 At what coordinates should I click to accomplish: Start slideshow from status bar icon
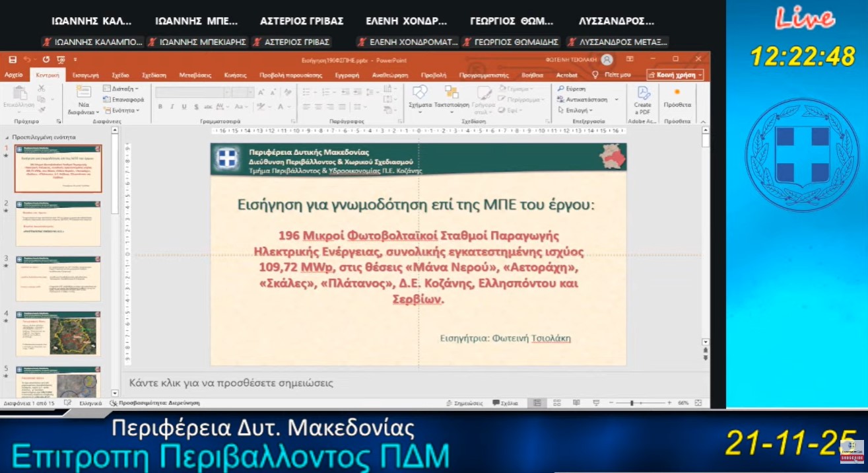595,403
